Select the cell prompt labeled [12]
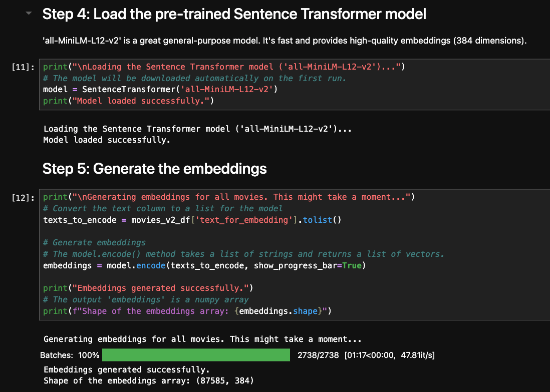Screen dimensions: 550x392 tap(23, 197)
